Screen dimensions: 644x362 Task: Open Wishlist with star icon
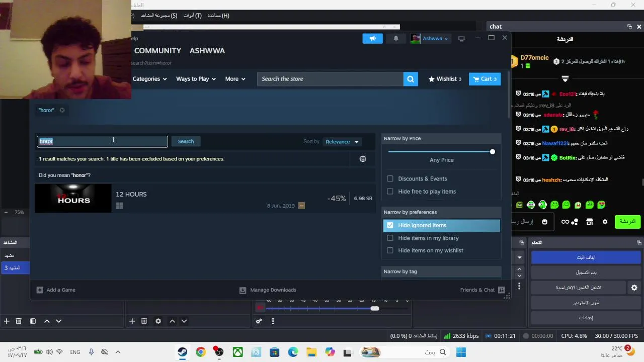pyautogui.click(x=445, y=79)
